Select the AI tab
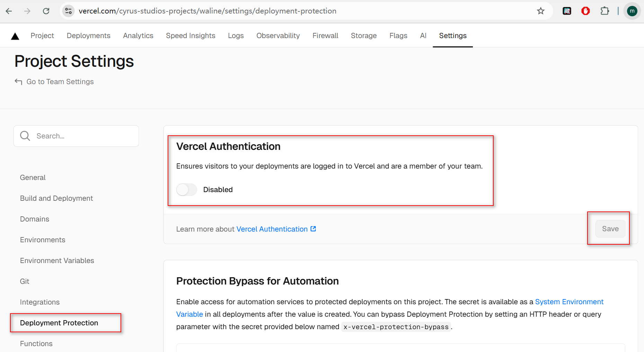644x352 pixels. 423,36
